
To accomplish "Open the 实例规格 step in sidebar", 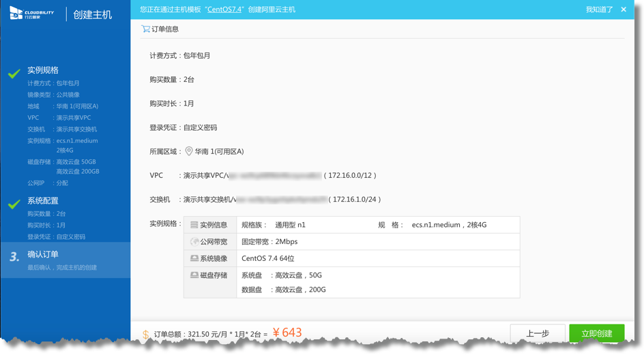I will tap(43, 70).
